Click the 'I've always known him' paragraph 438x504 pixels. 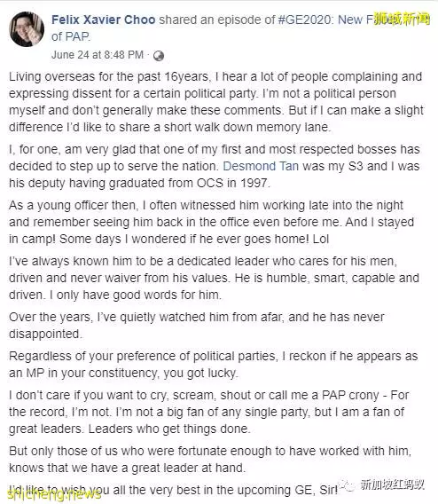coord(214,278)
